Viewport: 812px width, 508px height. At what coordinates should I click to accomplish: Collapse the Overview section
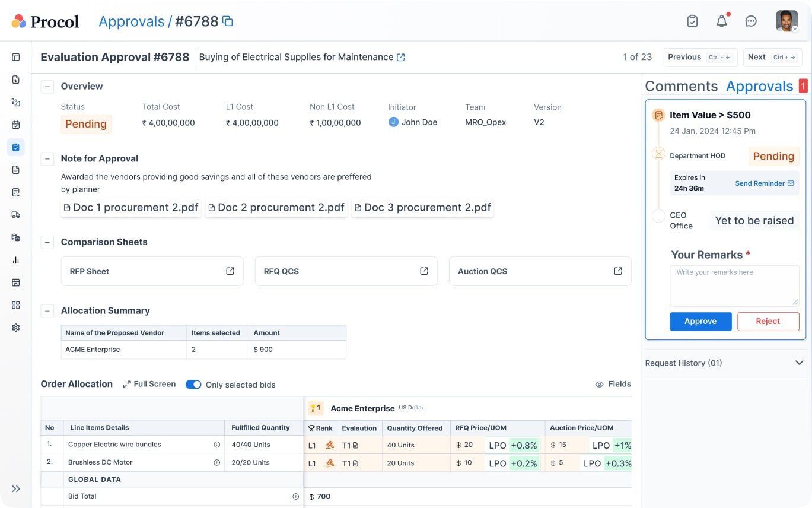point(47,87)
